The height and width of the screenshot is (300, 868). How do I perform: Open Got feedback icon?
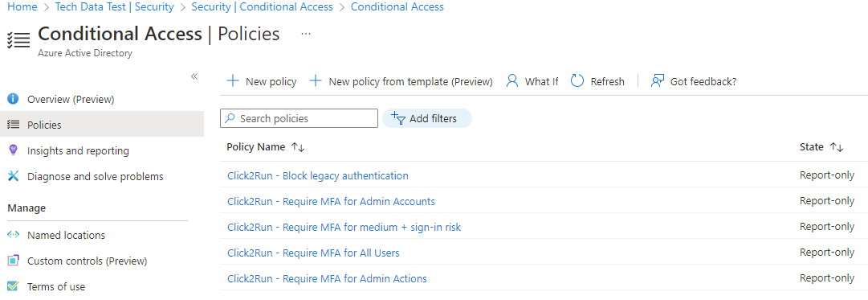pos(657,81)
